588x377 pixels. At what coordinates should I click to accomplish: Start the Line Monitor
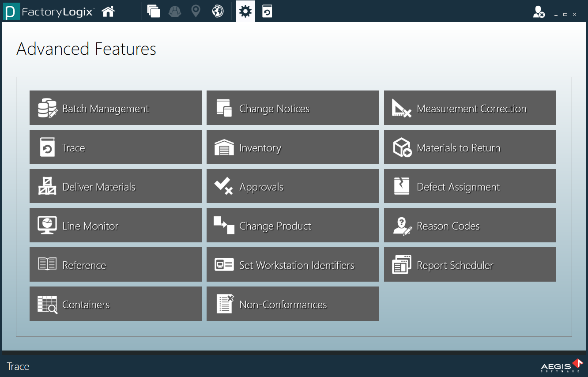coord(115,225)
